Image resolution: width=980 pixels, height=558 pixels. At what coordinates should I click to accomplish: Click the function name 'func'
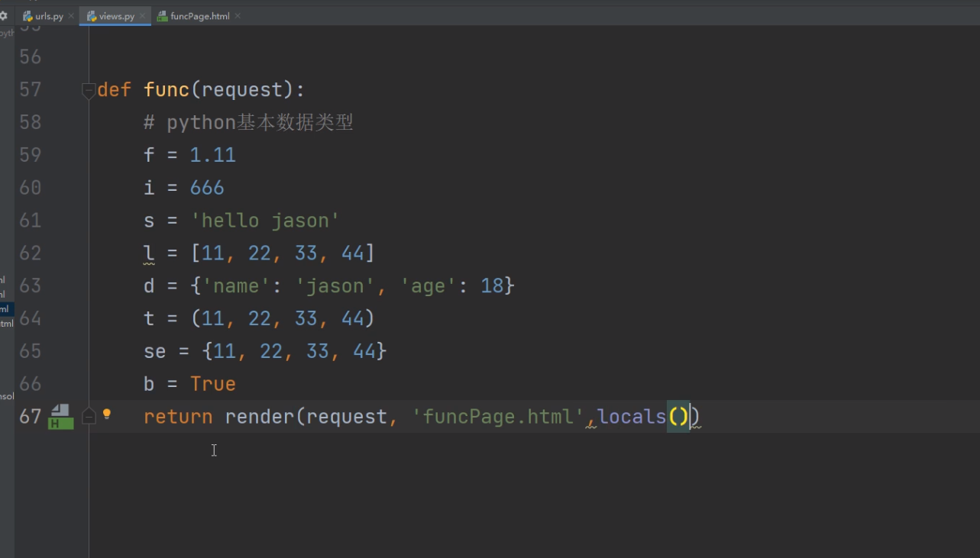(x=167, y=90)
